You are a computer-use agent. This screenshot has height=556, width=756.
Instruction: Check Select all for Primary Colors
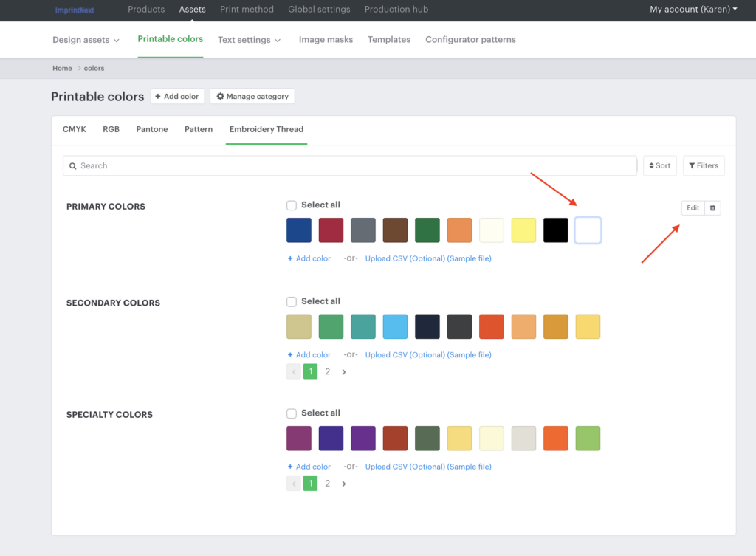[292, 205]
